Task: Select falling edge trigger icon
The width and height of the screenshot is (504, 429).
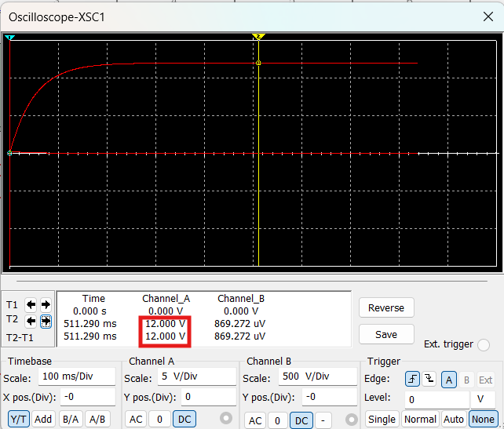Action: click(429, 380)
